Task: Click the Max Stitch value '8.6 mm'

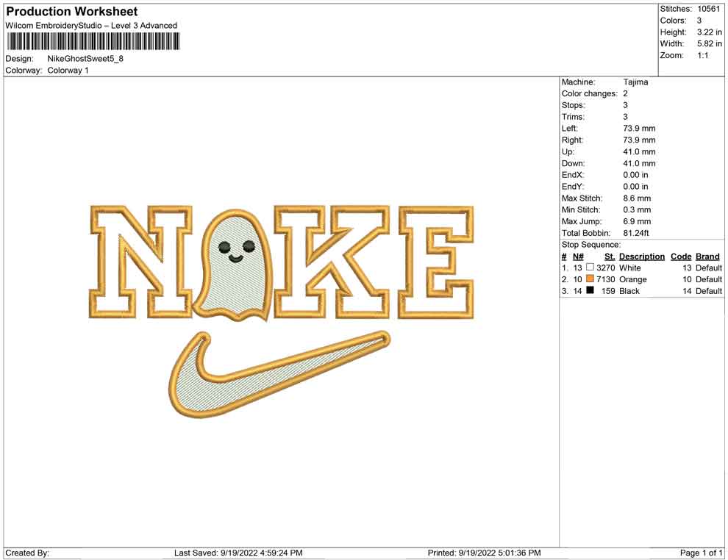Action: tap(637, 198)
